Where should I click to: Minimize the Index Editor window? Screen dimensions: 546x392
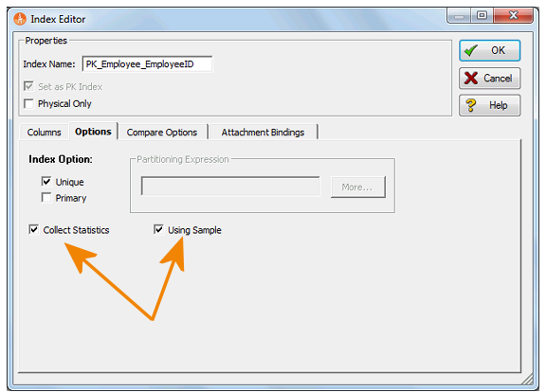pos(460,16)
